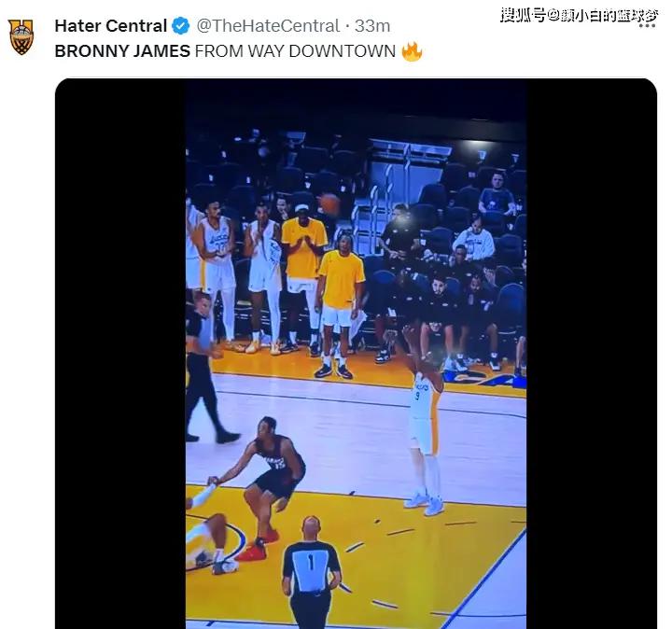Click the fallen player on the floor
Viewport: 672px width, 629px height.
(x=206, y=538)
